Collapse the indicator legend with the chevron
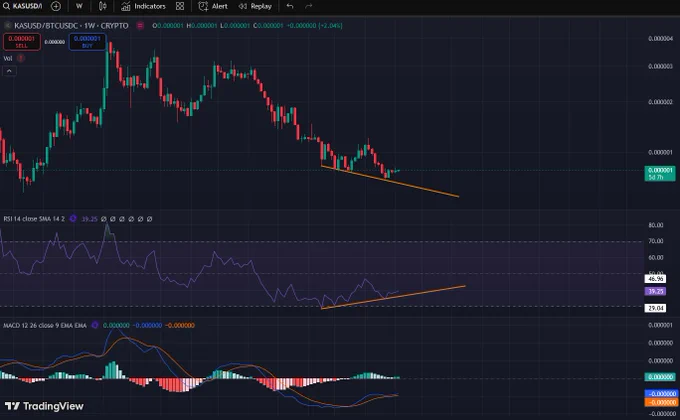680x420 pixels. [10, 71]
